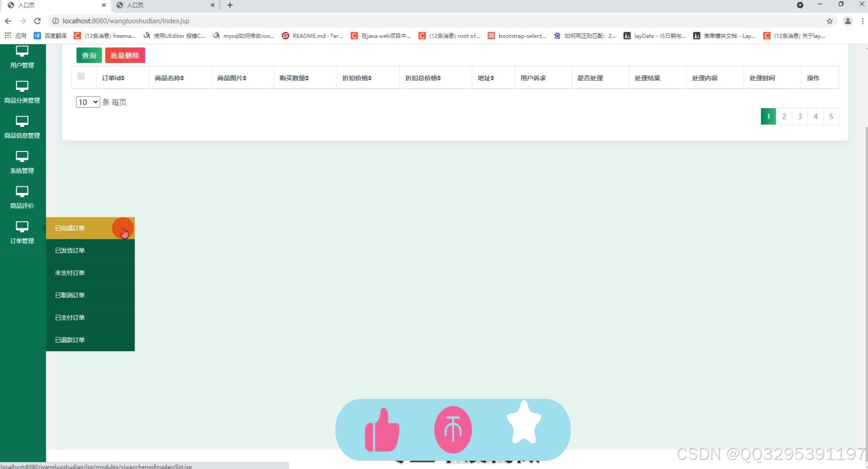
Task: Select 未支付订单 menu item
Action: click(90, 273)
